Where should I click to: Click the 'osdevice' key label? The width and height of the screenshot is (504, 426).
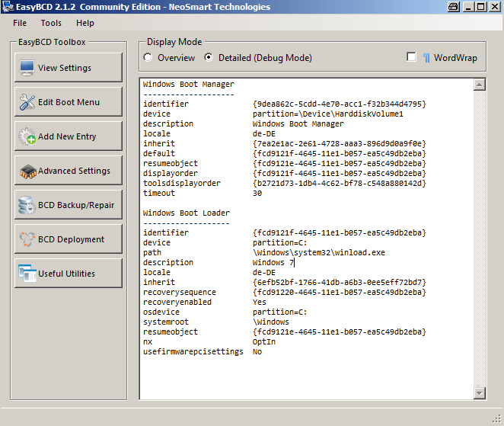coord(161,312)
